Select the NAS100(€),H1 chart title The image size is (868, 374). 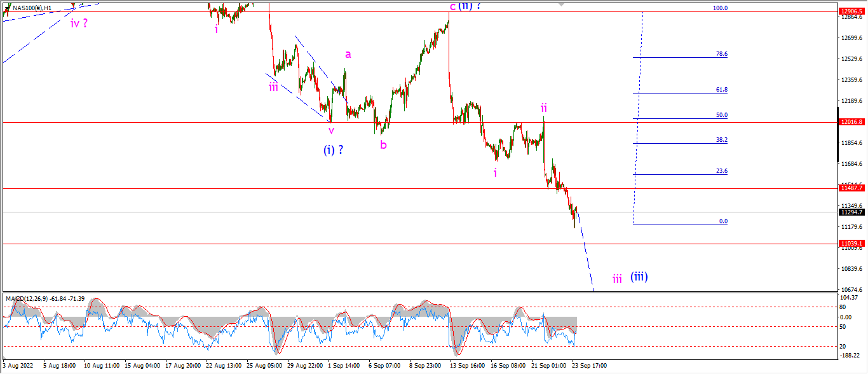click(x=31, y=8)
